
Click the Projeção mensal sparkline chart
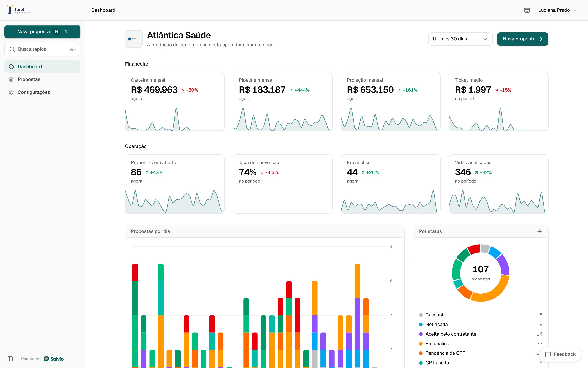[390, 119]
